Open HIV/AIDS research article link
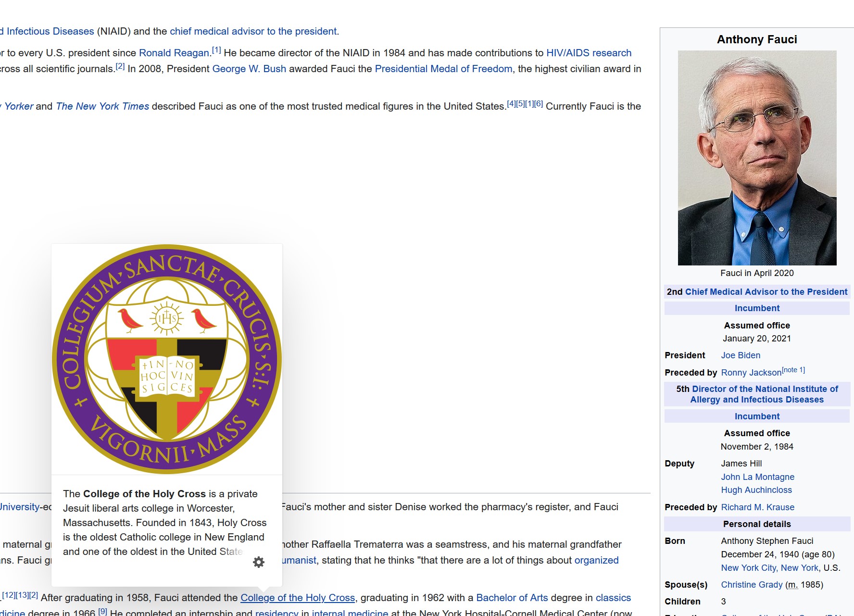854x616 pixels. (x=589, y=53)
